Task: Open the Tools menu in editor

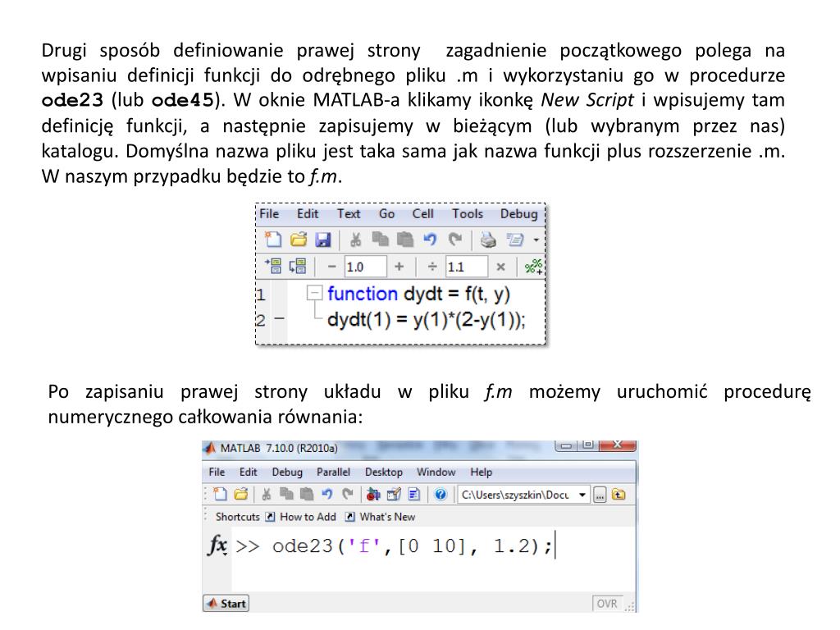Action: (x=467, y=214)
